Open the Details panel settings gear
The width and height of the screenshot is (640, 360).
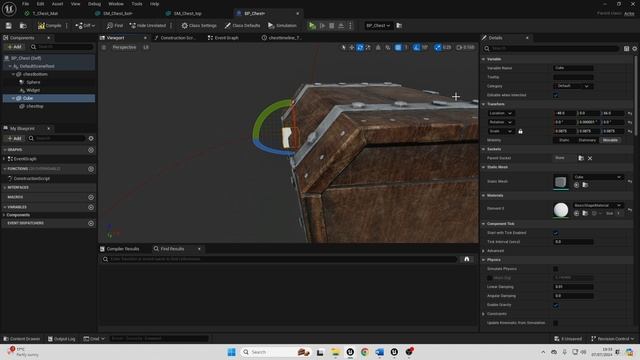[635, 49]
